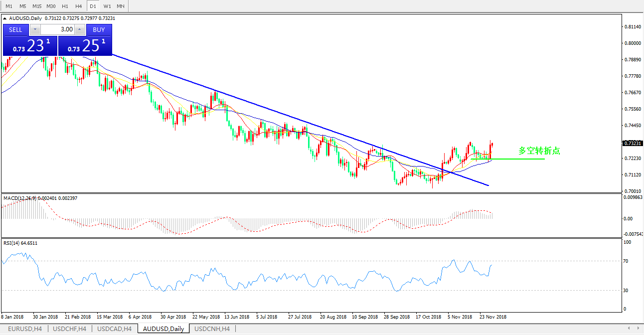644x335 pixels.
Task: Decrease trade volume with down arrow
Action: [34, 29]
